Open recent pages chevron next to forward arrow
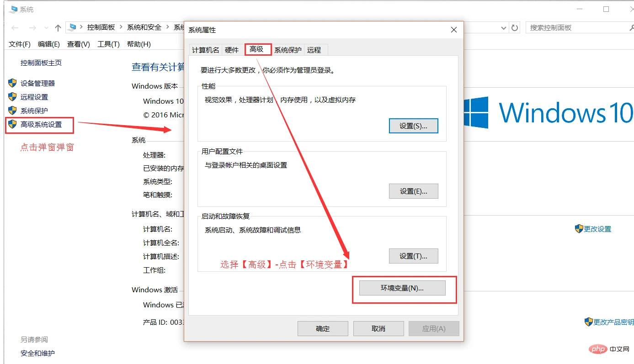This screenshot has height=364, width=634. coord(46,27)
